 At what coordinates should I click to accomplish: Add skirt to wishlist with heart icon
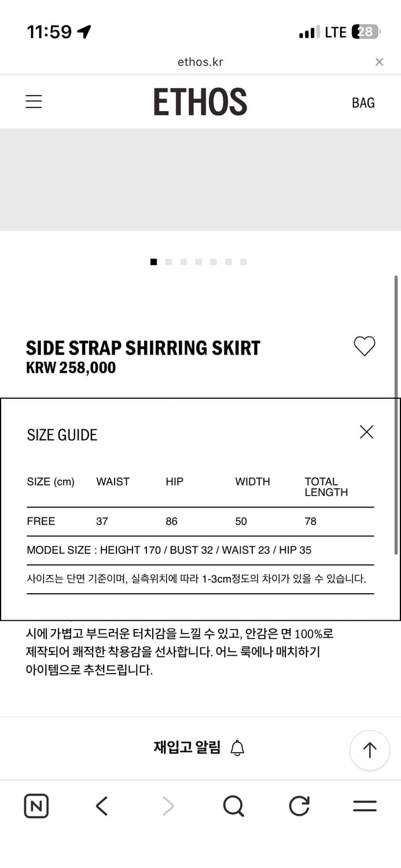365,346
